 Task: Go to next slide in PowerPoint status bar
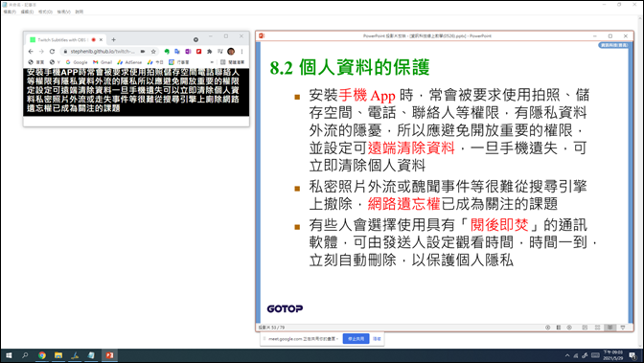pos(569,328)
